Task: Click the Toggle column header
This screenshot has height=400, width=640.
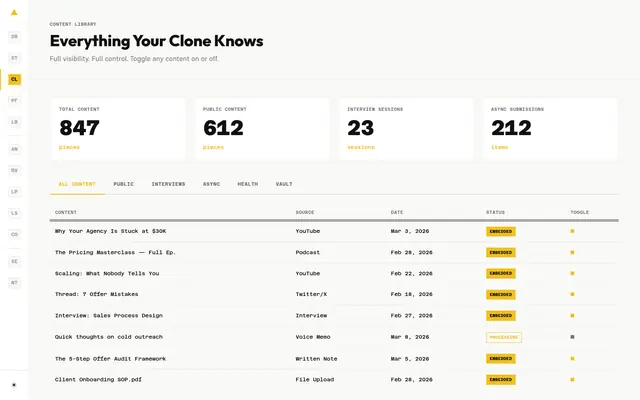Action: click(580, 212)
